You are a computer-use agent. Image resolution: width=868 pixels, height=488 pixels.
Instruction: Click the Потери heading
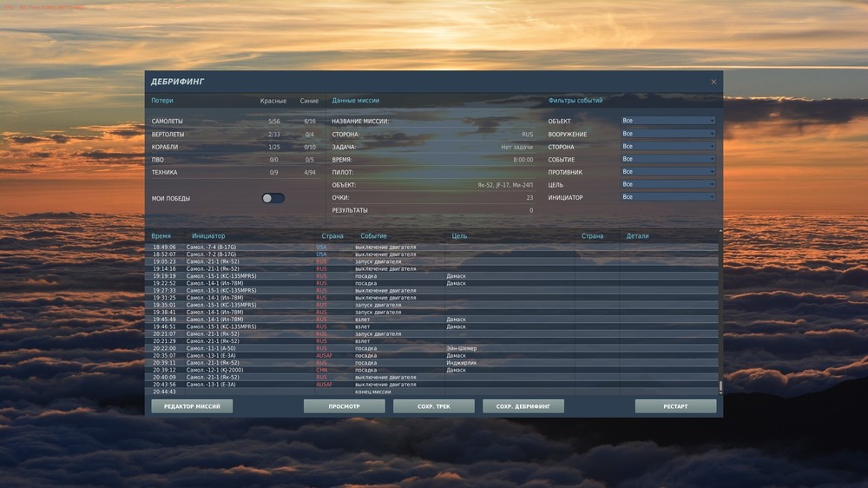(162, 101)
